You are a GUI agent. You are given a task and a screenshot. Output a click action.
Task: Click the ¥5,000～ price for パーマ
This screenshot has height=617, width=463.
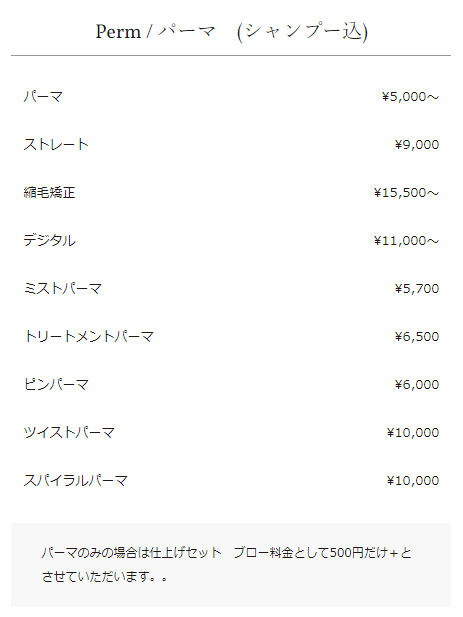pyautogui.click(x=410, y=96)
